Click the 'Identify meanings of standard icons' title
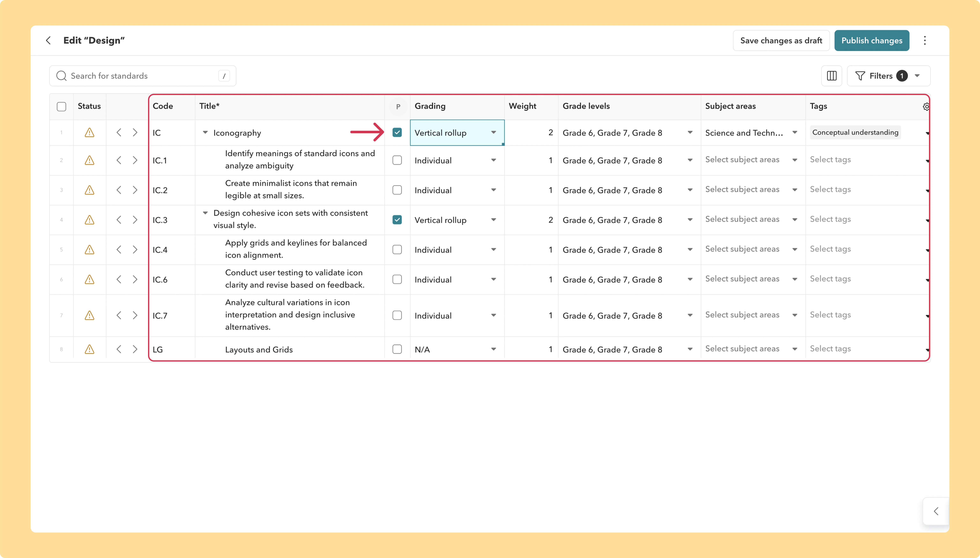This screenshot has height=558, width=980. 300,159
